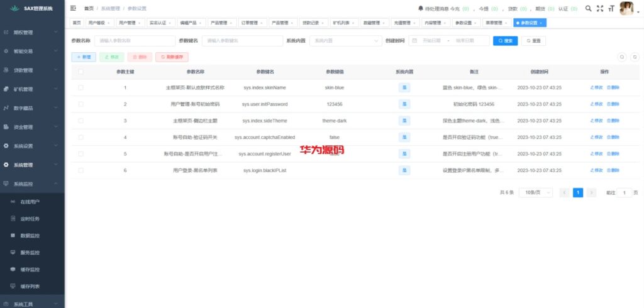Click the 数据监控 submenu icon
This screenshot has height=308, width=644.
coord(13,236)
